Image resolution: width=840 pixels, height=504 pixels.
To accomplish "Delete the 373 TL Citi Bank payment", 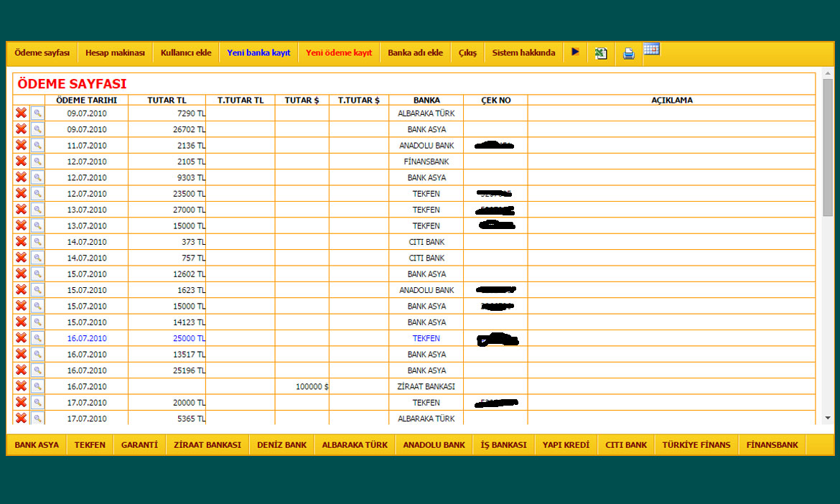I will [x=21, y=241].
